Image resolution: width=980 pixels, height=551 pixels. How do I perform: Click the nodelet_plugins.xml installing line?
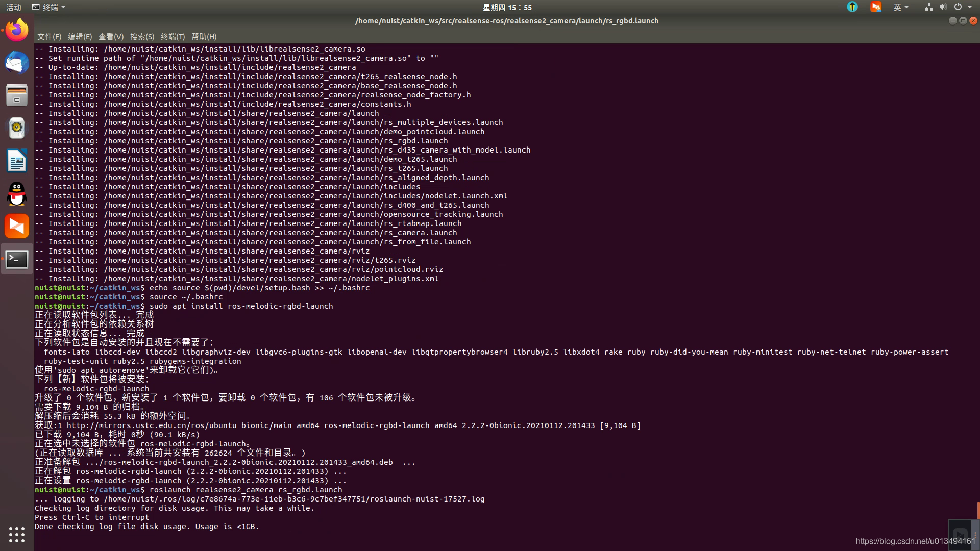(x=237, y=279)
